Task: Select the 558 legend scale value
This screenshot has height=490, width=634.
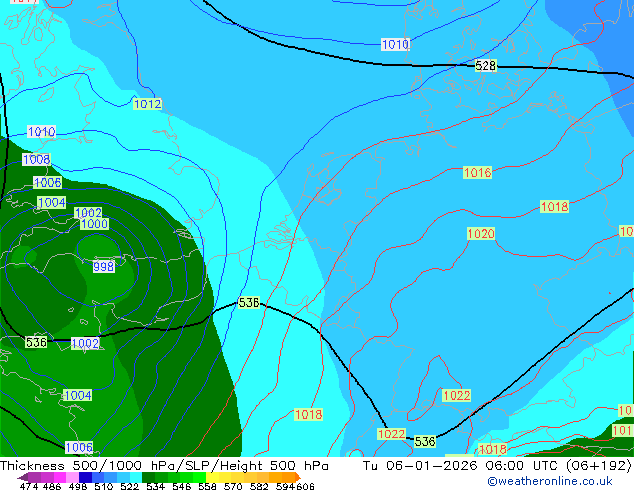Action: [207, 486]
